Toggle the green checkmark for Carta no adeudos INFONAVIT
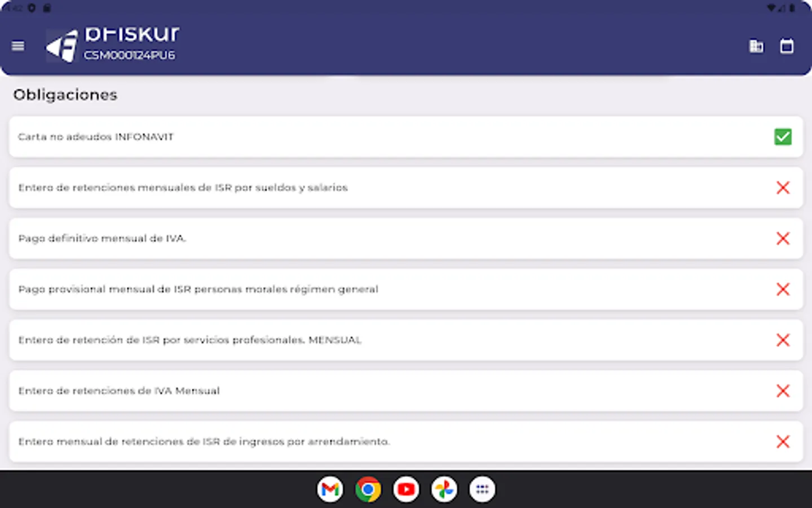The width and height of the screenshot is (812, 508). tap(783, 137)
